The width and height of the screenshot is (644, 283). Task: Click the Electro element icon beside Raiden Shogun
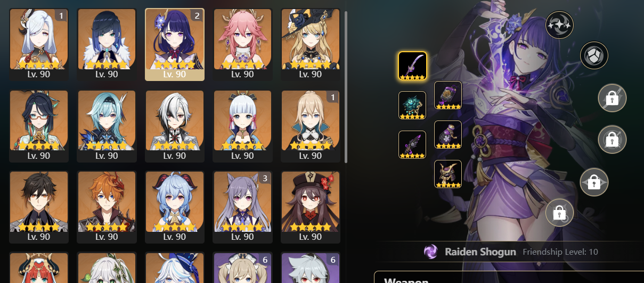click(431, 252)
